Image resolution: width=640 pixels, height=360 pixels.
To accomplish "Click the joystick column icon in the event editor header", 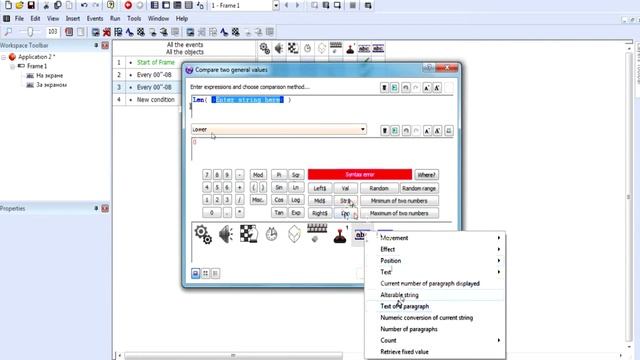I will coord(350,49).
